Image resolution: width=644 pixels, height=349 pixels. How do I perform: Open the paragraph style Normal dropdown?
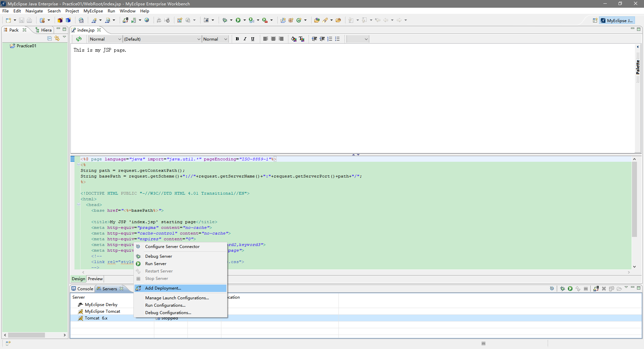pyautogui.click(x=105, y=39)
